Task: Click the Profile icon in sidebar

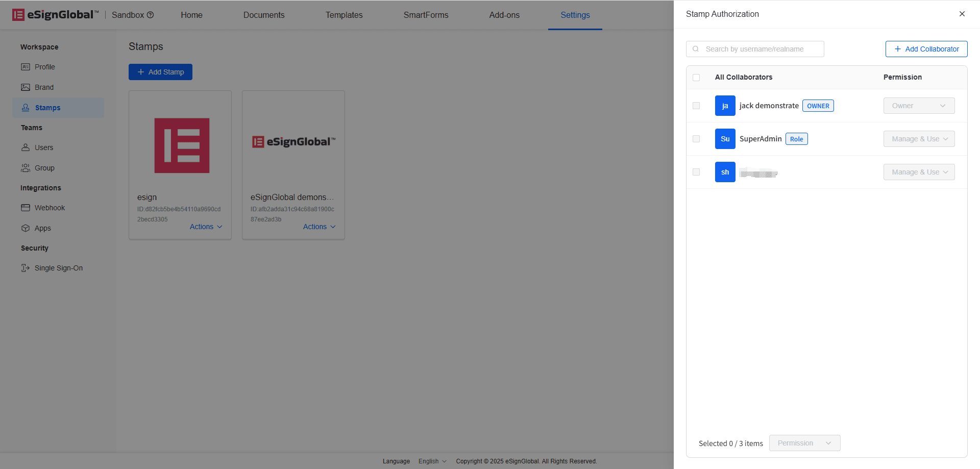Action: point(26,67)
